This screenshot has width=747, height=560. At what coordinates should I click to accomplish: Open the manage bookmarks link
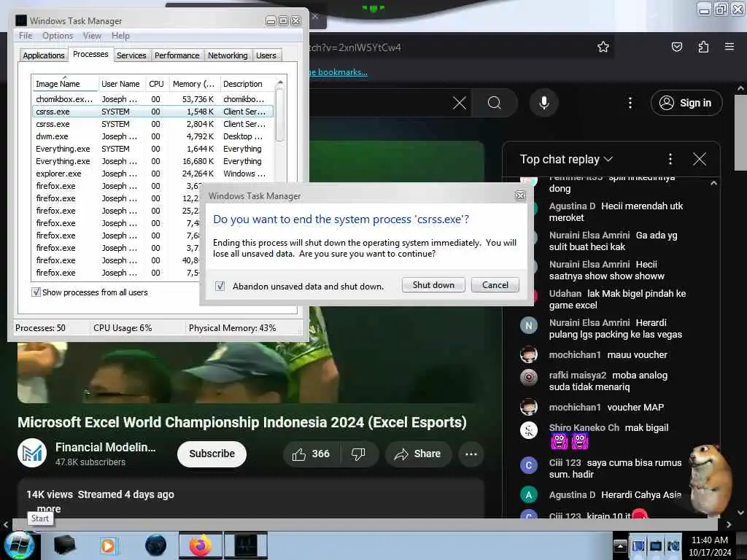[x=338, y=72]
